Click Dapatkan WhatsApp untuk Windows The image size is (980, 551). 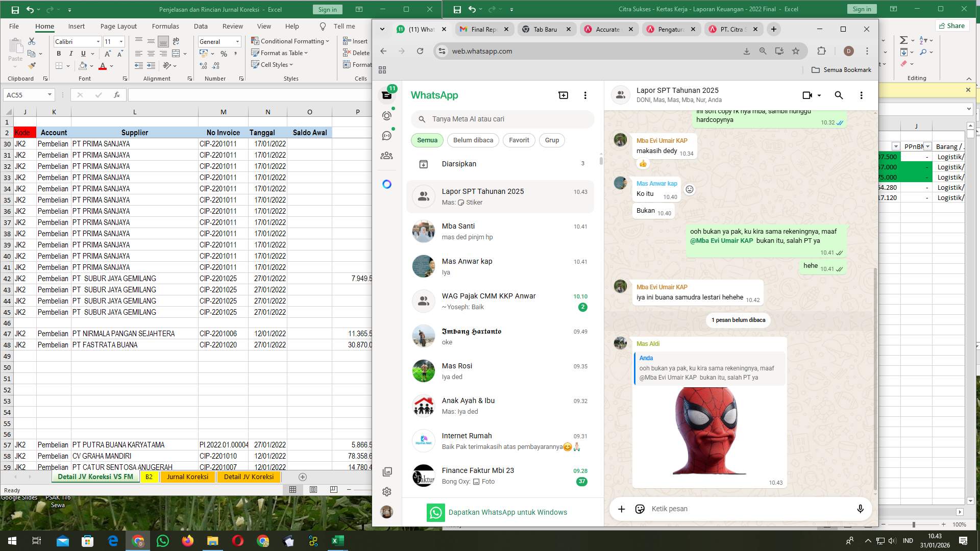[x=507, y=512]
